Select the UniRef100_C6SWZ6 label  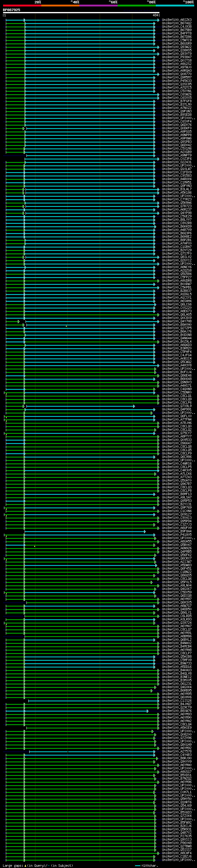177,94
